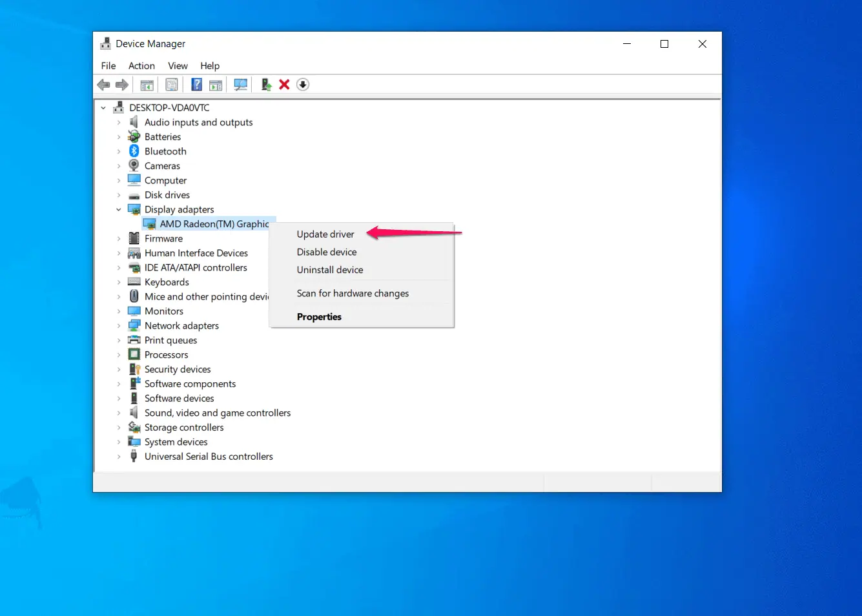Collapse the DESKTOP-VDA0VTC root node
Viewport: 862px width, 616px height.
click(x=103, y=108)
